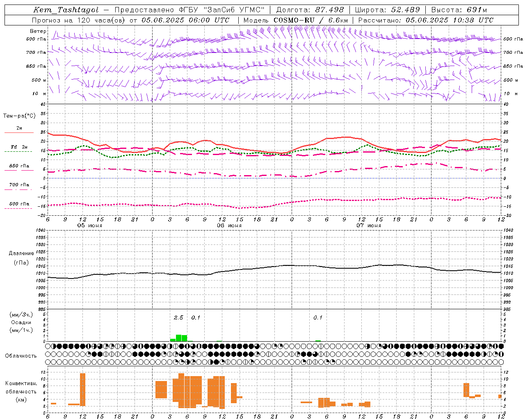Image resolution: width=525 pixels, height=420 pixels.
Task: Click the red 2м legend line
Action: point(19,132)
